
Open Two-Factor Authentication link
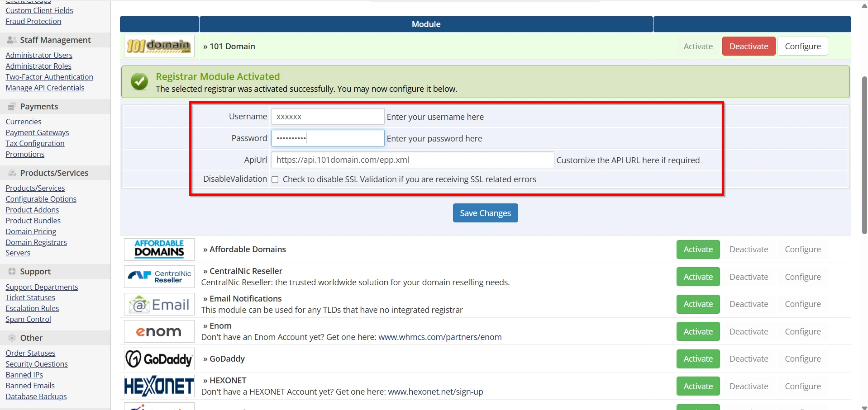pyautogui.click(x=49, y=77)
